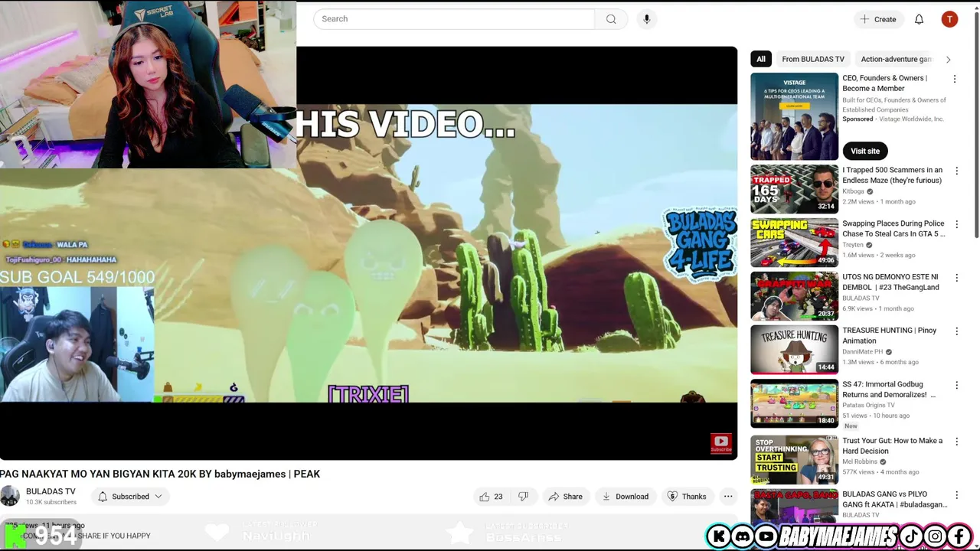Open Trust Your Gut video thumbnail
The image size is (980, 551).
pyautogui.click(x=795, y=460)
